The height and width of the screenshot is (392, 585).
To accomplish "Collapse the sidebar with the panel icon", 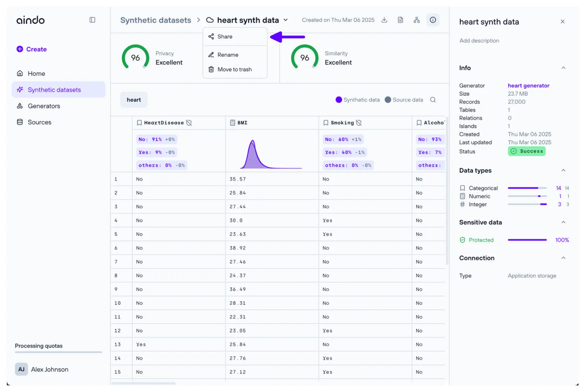I will (x=92, y=20).
